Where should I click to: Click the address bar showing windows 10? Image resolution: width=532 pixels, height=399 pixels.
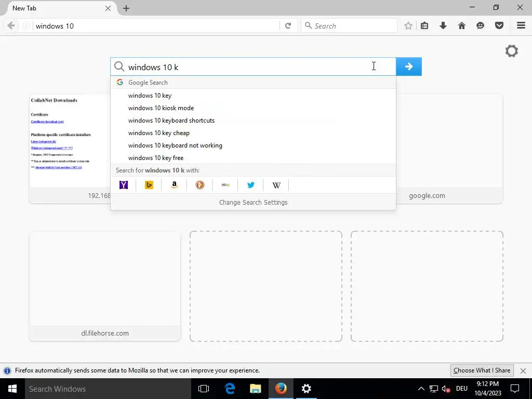pyautogui.click(x=156, y=26)
